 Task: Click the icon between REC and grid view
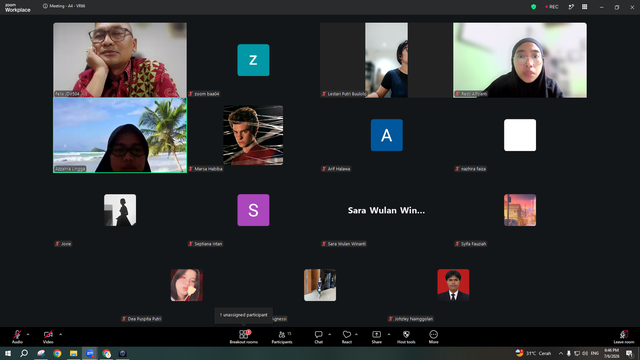pyautogui.click(x=571, y=7)
